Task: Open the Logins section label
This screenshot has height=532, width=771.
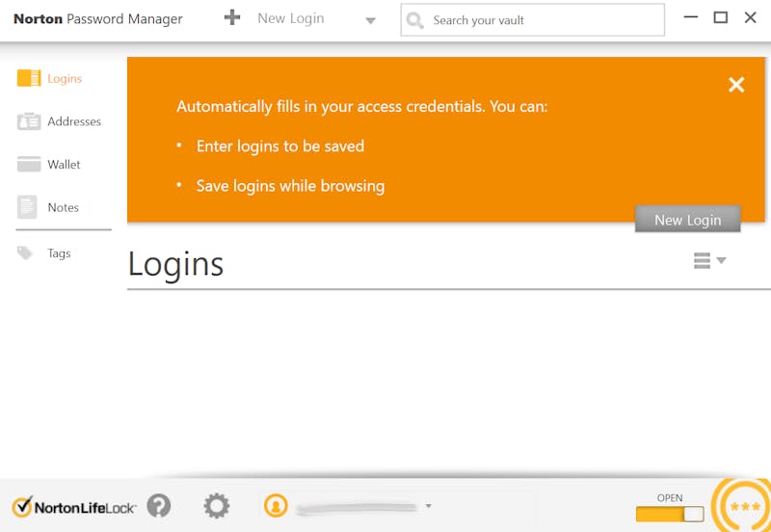Action: [65, 79]
